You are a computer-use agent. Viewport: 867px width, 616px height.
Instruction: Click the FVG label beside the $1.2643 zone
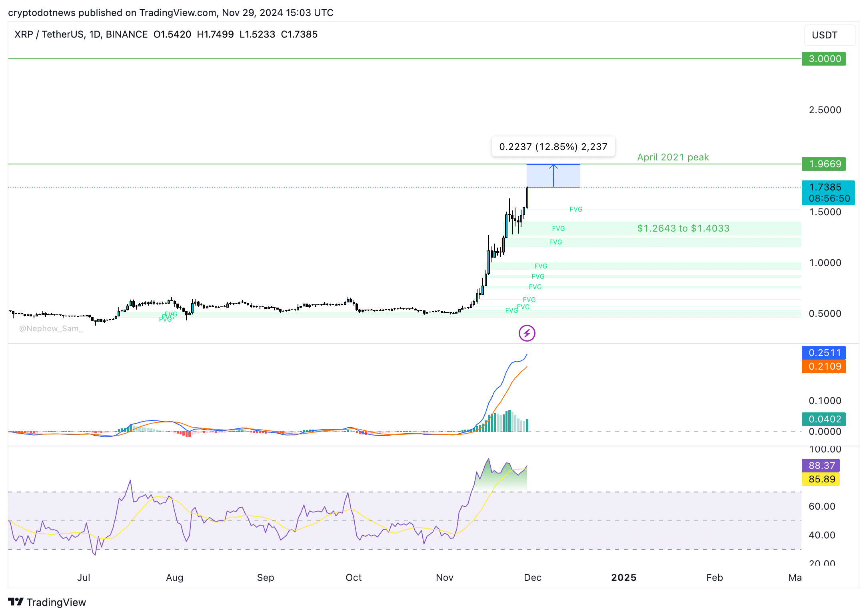coord(558,228)
